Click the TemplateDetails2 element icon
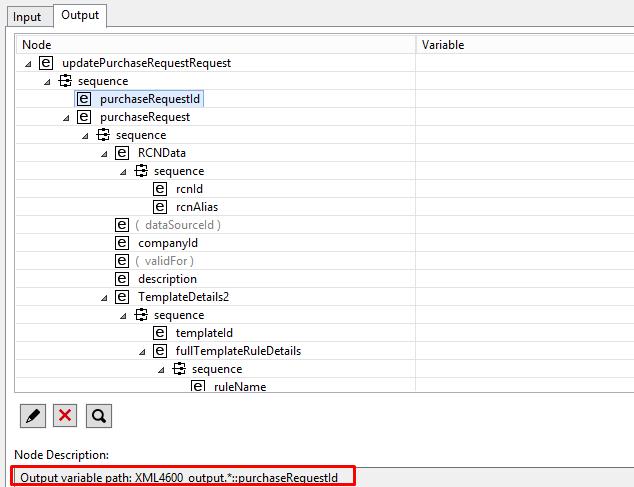The image size is (634, 487). pos(122,297)
